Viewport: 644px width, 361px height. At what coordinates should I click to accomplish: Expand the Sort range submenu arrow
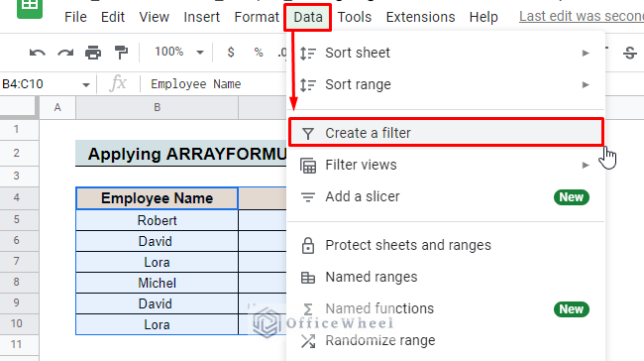586,84
